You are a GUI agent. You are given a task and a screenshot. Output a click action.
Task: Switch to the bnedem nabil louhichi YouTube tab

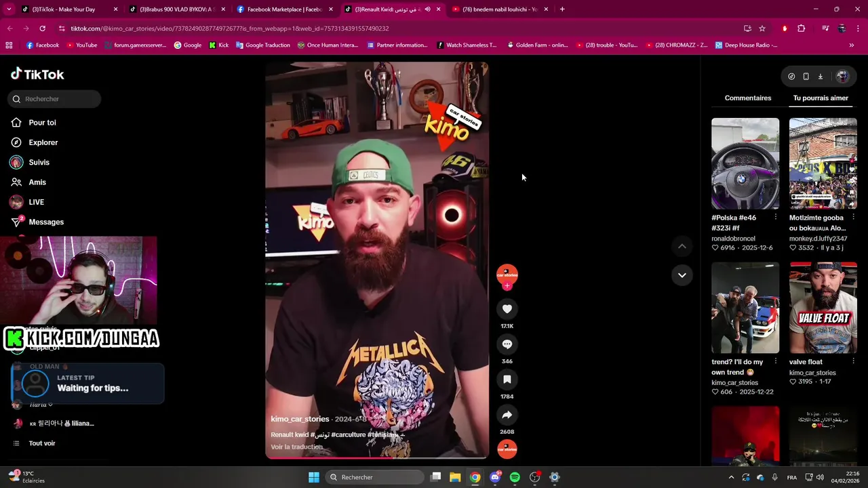[x=500, y=9]
